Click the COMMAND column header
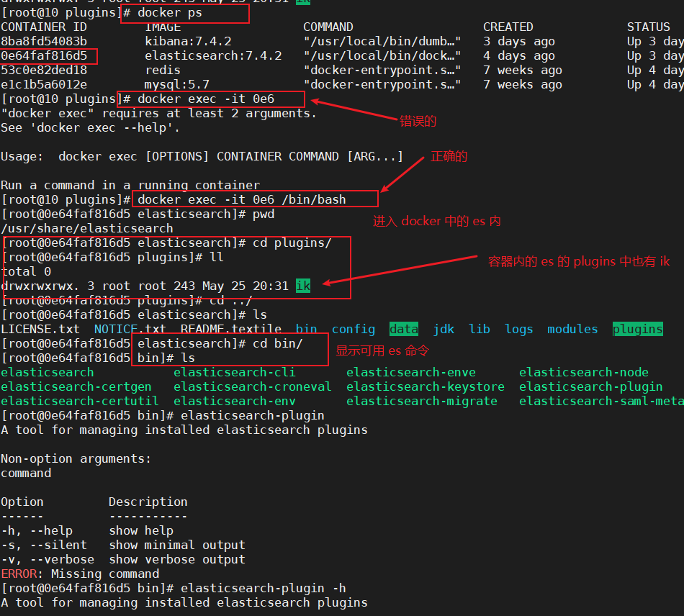The image size is (684, 616). click(x=328, y=27)
